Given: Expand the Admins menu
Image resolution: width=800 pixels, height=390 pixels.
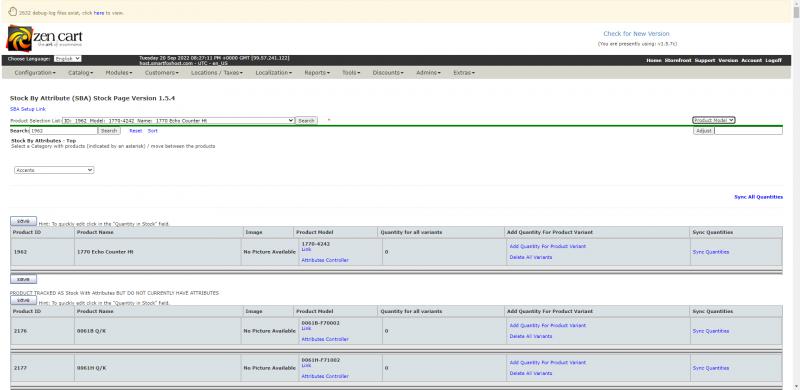Looking at the screenshot, I should [428, 73].
